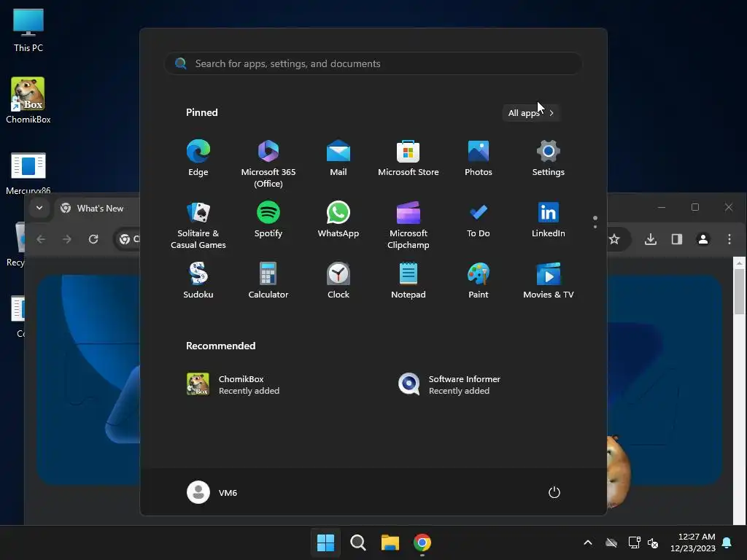Show All apps list
Viewport: 747px width, 560px height.
[x=531, y=113]
